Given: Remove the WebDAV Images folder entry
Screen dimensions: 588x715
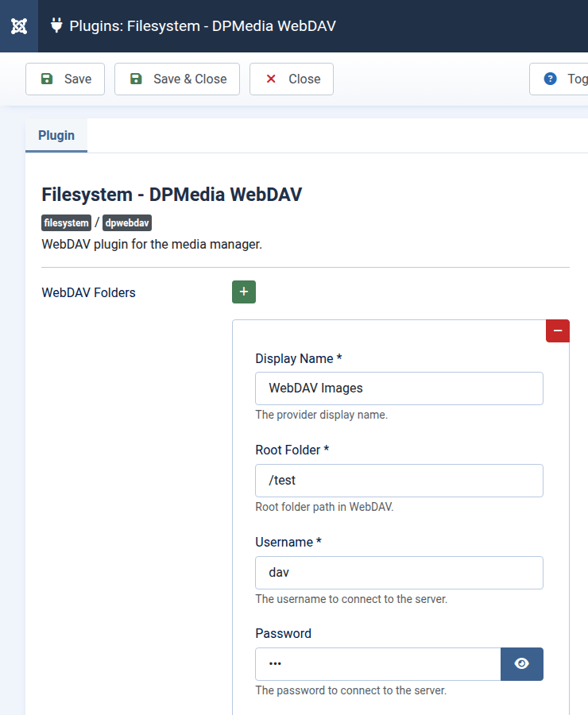Looking at the screenshot, I should click(x=557, y=330).
